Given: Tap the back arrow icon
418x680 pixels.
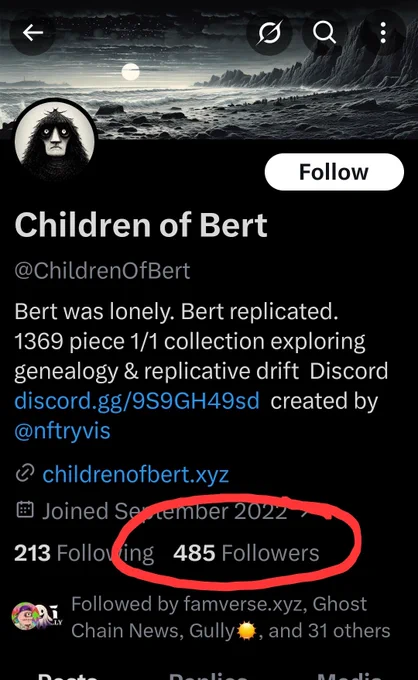Looking at the screenshot, I should (x=33, y=32).
